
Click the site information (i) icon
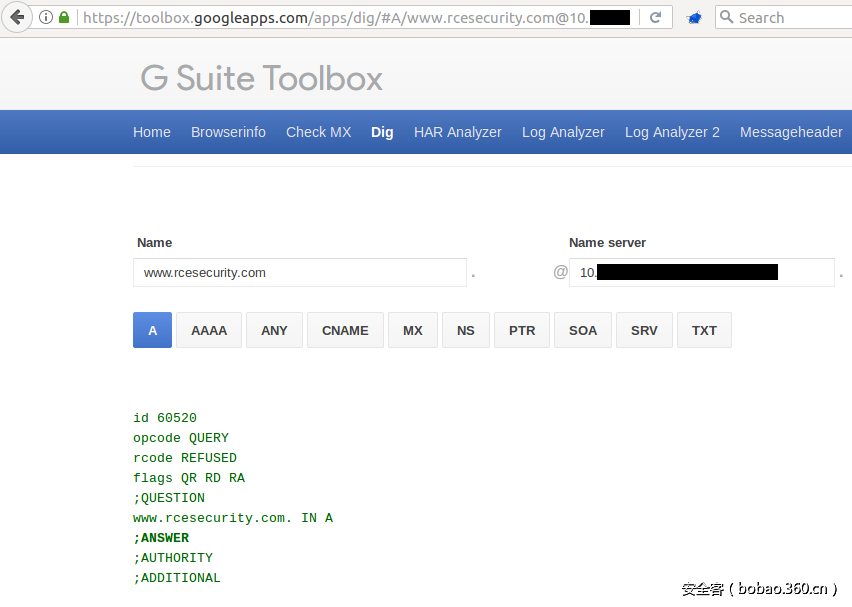click(46, 17)
